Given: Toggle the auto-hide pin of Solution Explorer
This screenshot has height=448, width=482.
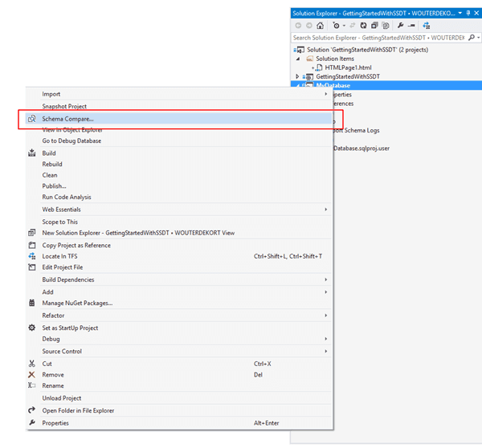Looking at the screenshot, I should pyautogui.click(x=468, y=13).
